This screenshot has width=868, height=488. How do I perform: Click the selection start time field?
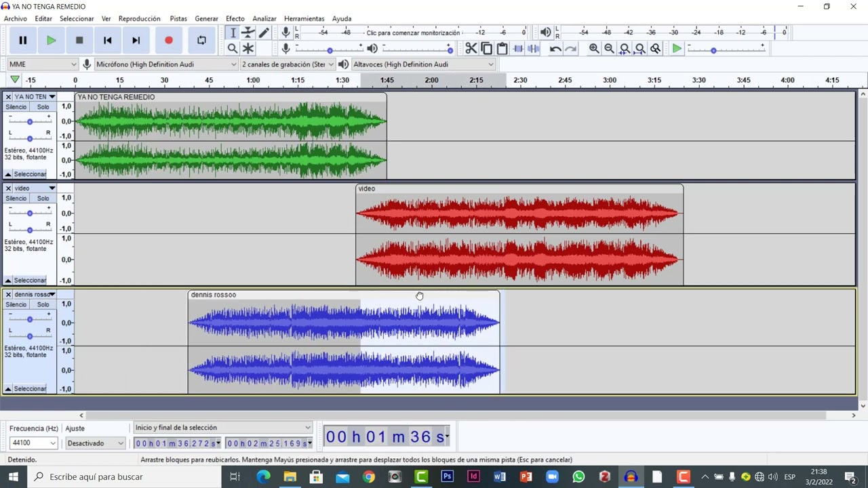177,443
